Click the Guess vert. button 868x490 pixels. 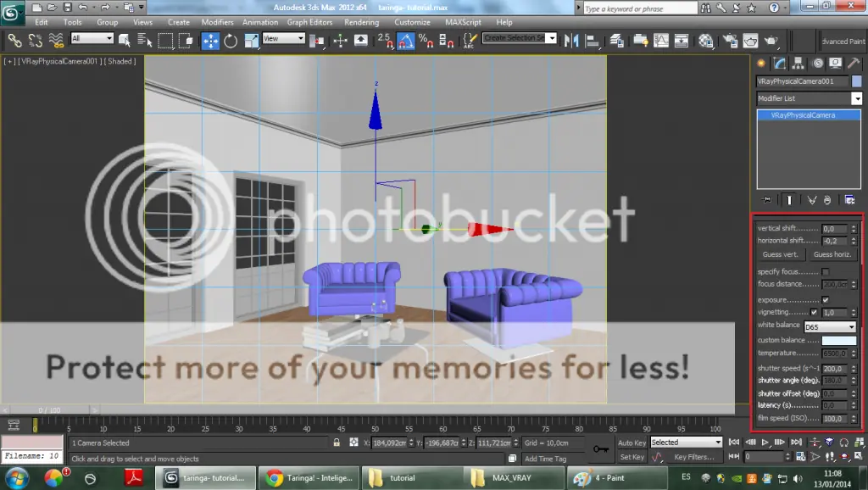(x=779, y=254)
